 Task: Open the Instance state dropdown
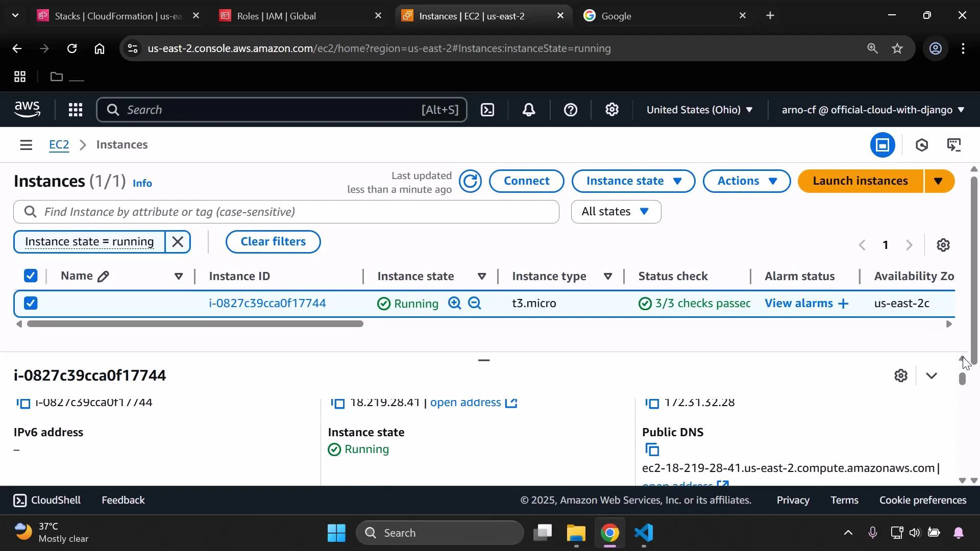tap(633, 181)
